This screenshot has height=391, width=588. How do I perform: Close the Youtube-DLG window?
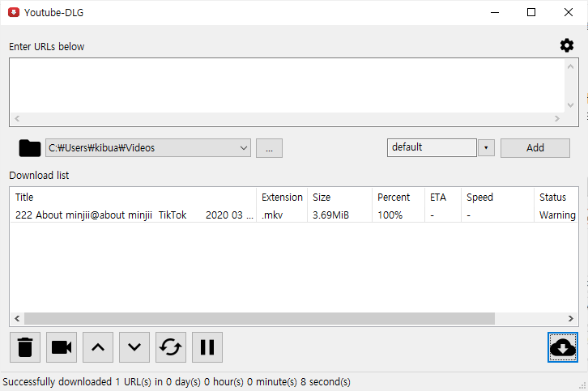568,12
